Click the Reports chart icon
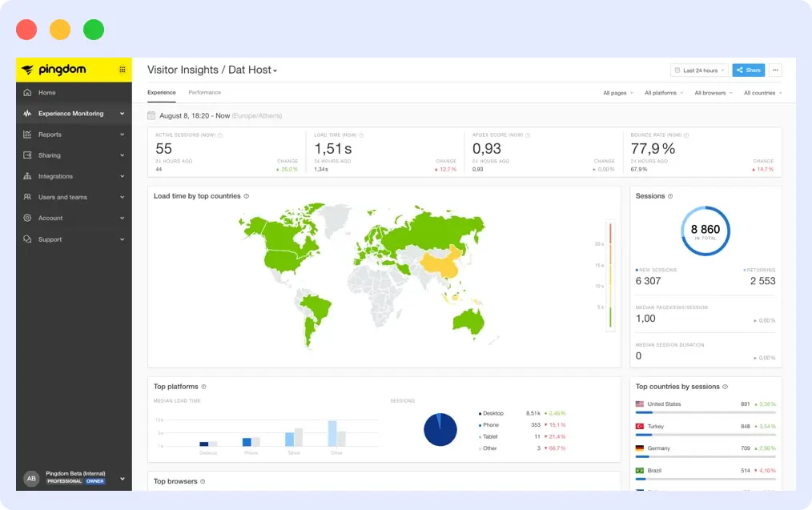 [27, 134]
